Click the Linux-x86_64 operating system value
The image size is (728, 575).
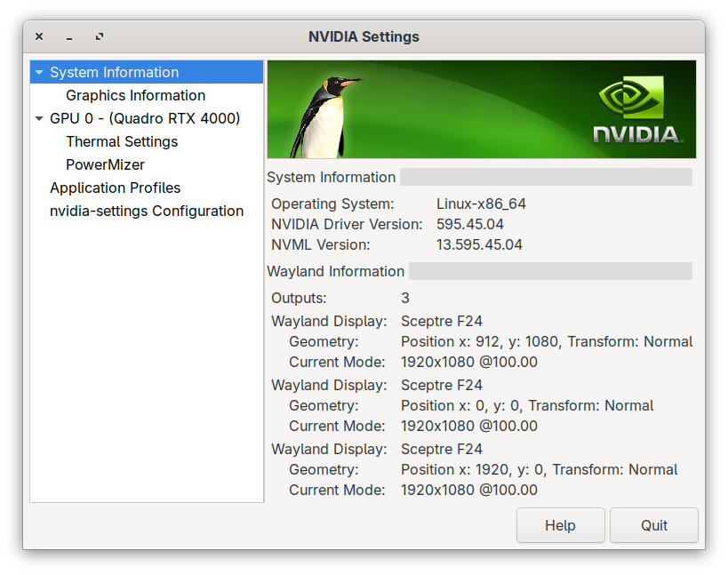tap(481, 204)
